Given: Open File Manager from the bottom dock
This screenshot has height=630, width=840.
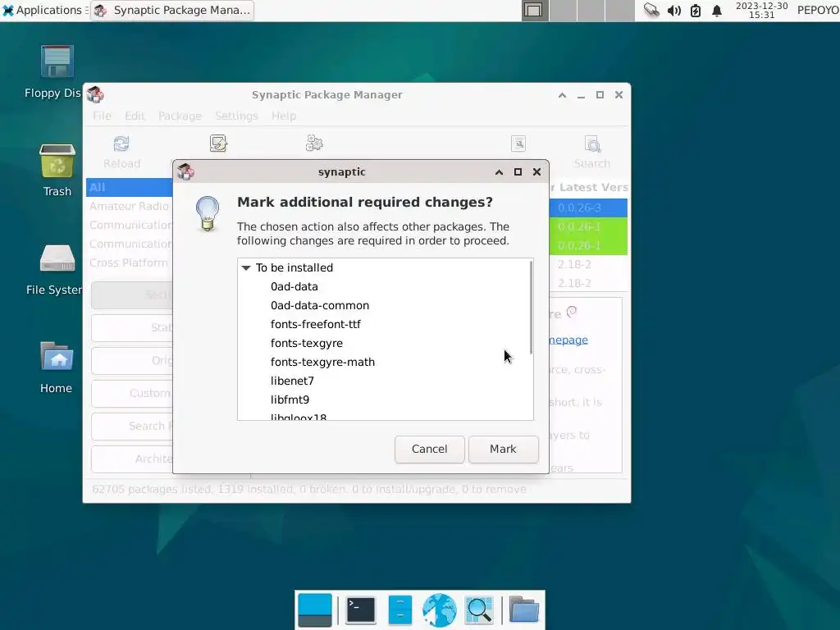Looking at the screenshot, I should (400, 610).
